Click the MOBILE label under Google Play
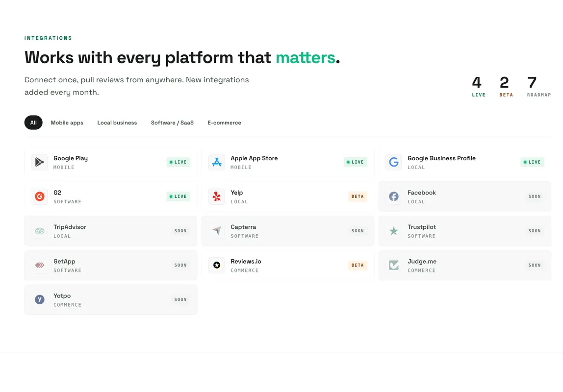 click(64, 167)
